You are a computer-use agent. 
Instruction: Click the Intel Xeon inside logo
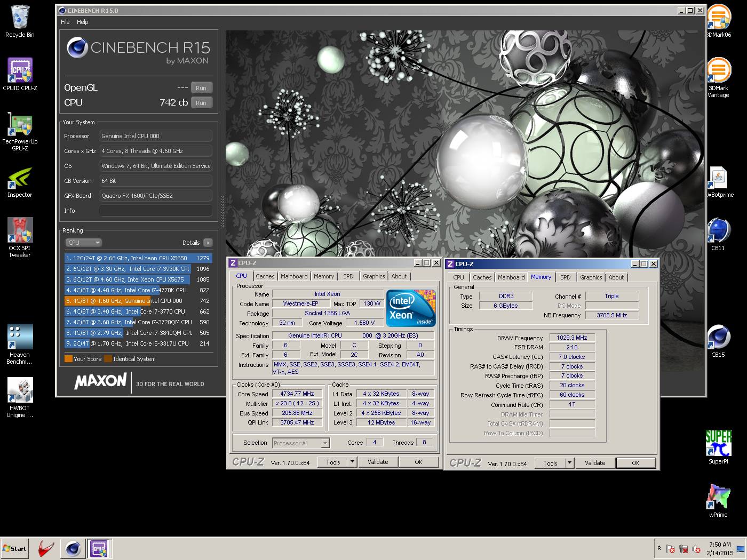pyautogui.click(x=411, y=308)
